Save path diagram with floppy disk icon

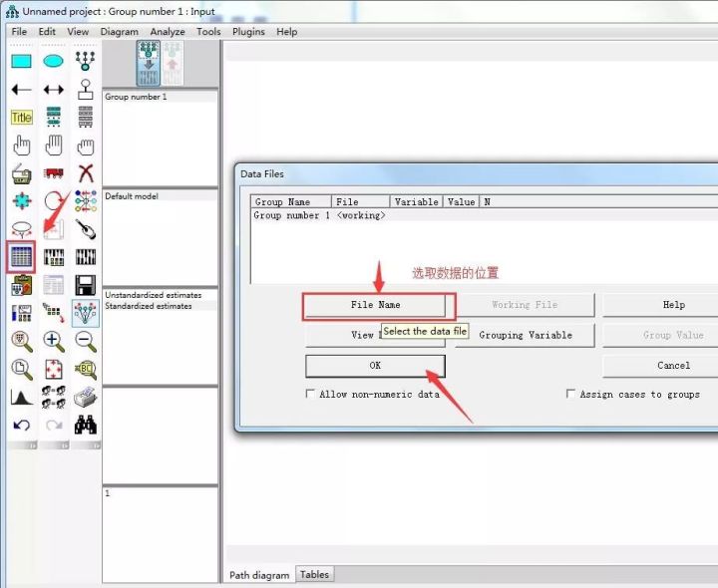pos(85,285)
